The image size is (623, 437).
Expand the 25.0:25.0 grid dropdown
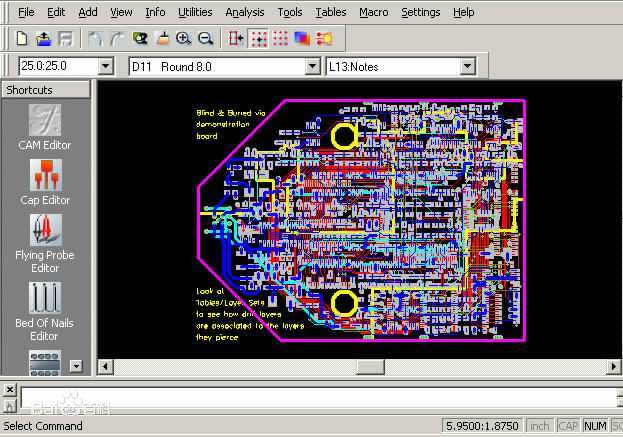point(106,67)
